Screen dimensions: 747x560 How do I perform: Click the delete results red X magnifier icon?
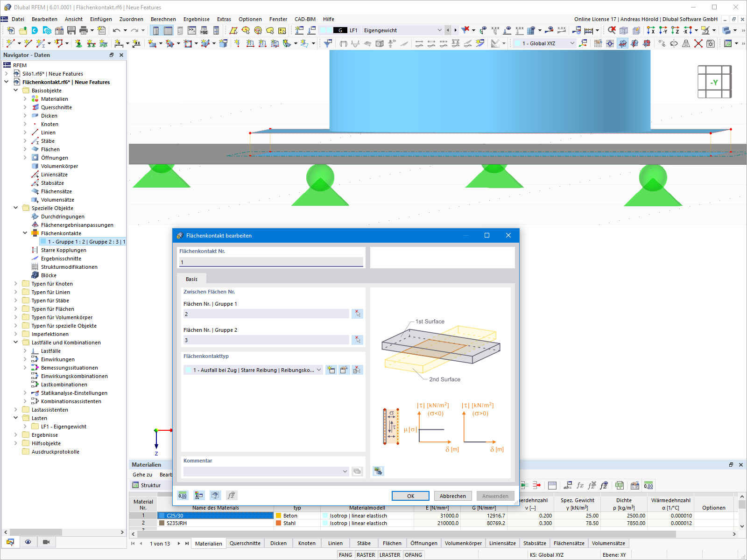[x=612, y=30]
